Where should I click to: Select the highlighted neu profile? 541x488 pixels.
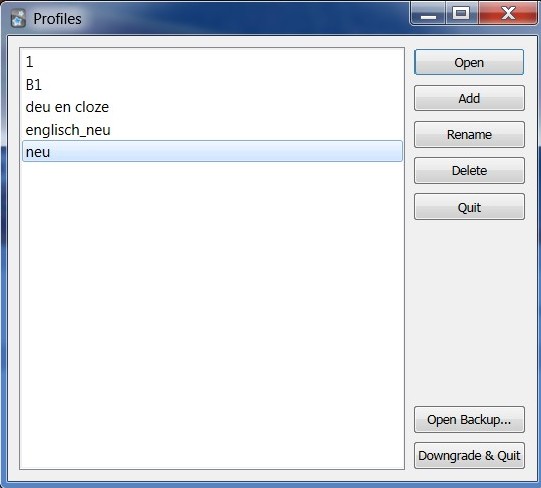point(212,151)
